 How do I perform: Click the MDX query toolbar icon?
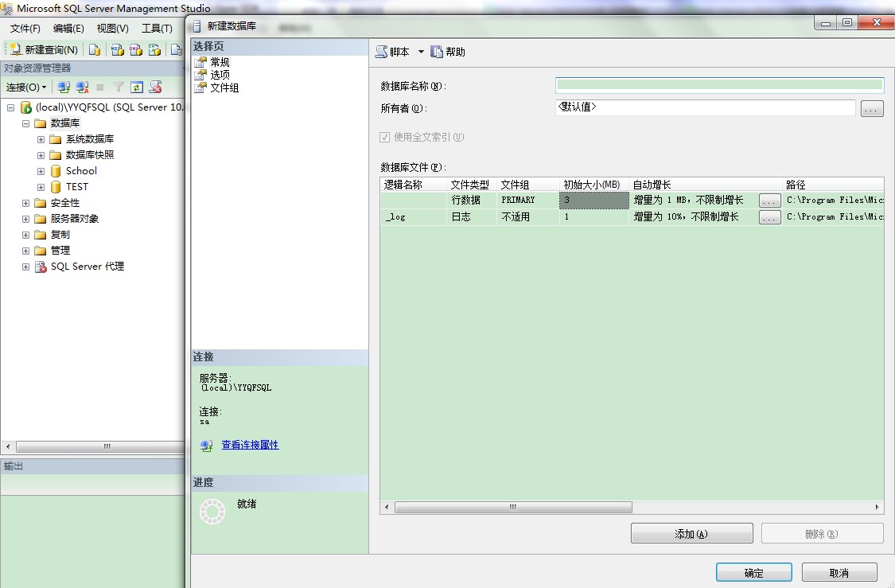click(x=117, y=50)
